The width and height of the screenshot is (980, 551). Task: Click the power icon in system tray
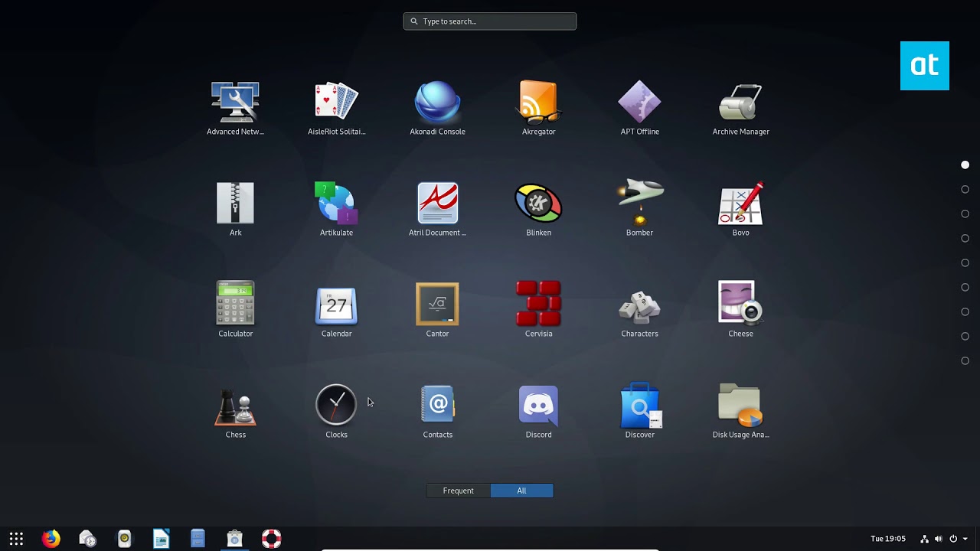(953, 539)
